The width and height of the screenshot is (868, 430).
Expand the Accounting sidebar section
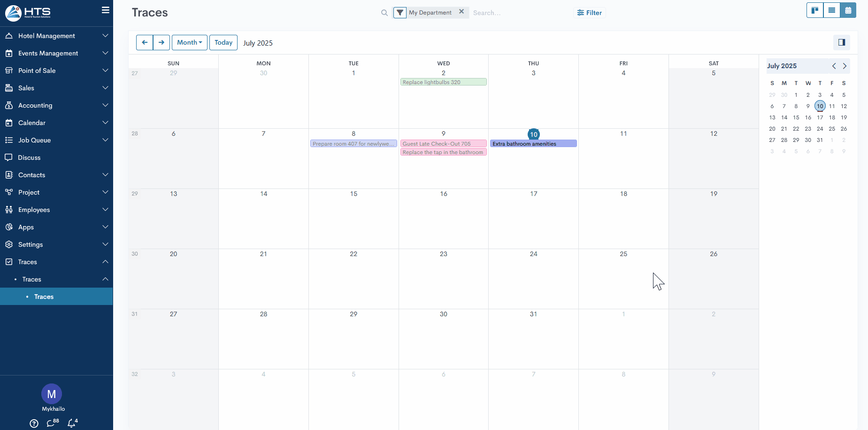tap(56, 105)
